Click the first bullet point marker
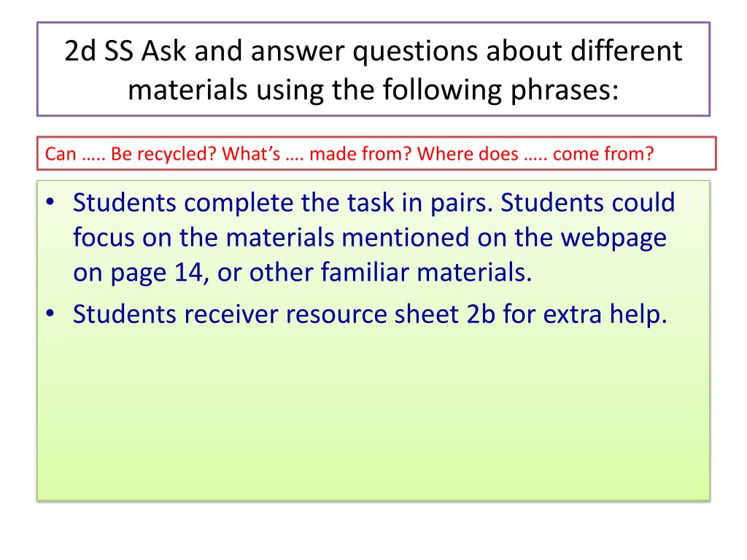Viewport: 747px width, 560px height. (50, 203)
